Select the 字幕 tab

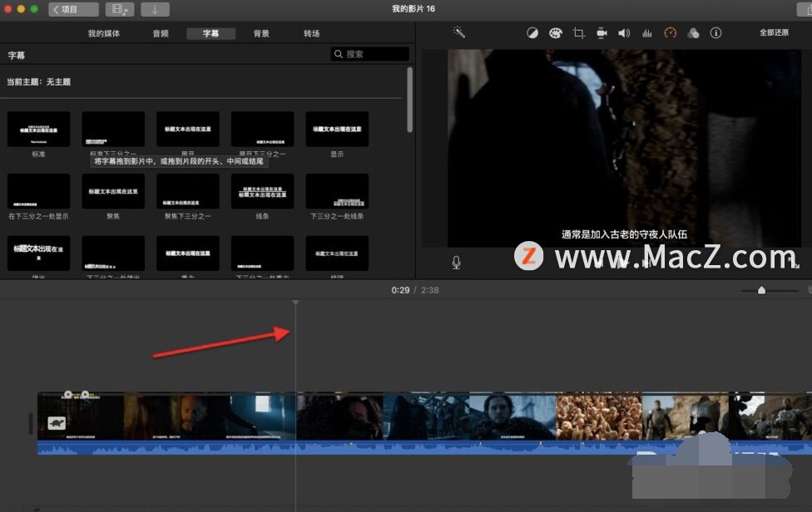point(210,33)
